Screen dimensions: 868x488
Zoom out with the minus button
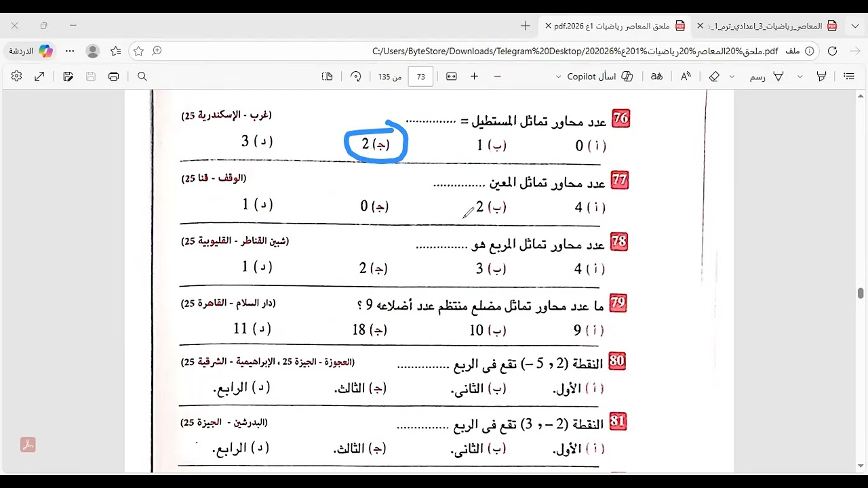(497, 77)
